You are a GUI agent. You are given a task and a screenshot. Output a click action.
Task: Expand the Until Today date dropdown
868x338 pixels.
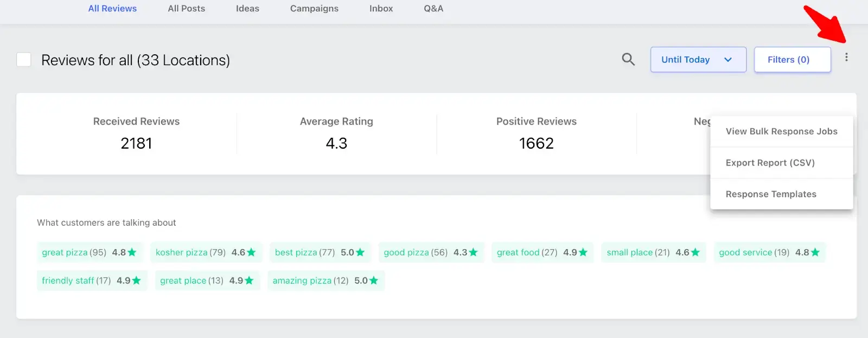[x=698, y=60]
